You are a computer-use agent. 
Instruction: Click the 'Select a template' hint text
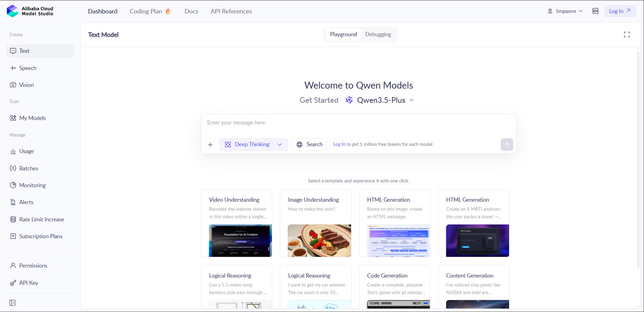[358, 181]
